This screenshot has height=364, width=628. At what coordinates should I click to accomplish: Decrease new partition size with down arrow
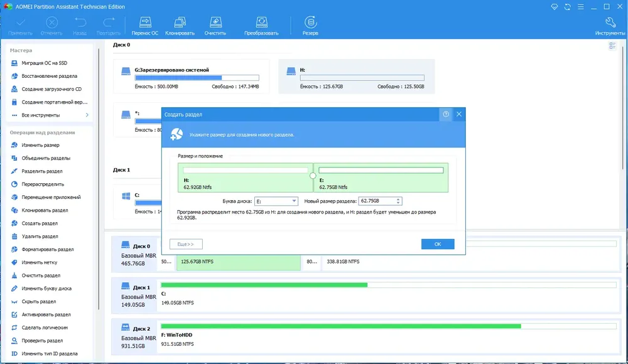pyautogui.click(x=398, y=203)
